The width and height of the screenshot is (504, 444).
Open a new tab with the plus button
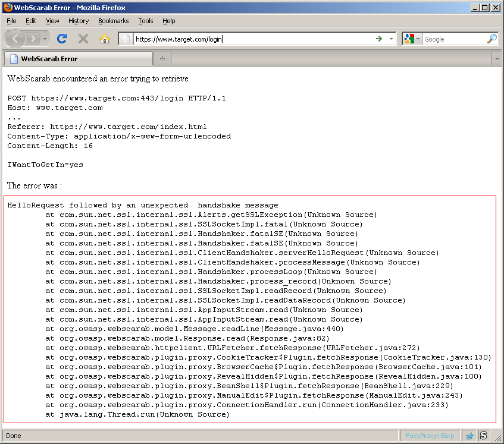click(162, 59)
